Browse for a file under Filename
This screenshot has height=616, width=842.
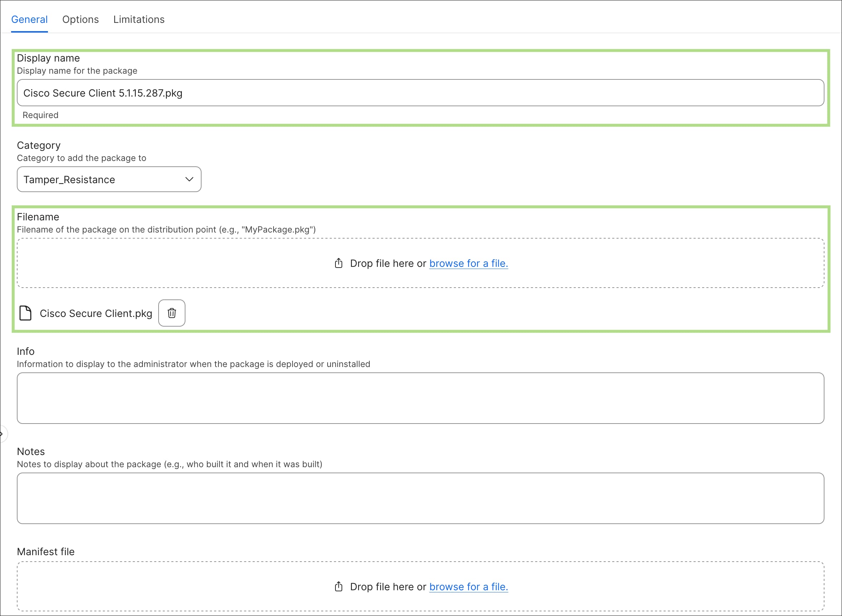click(x=469, y=263)
